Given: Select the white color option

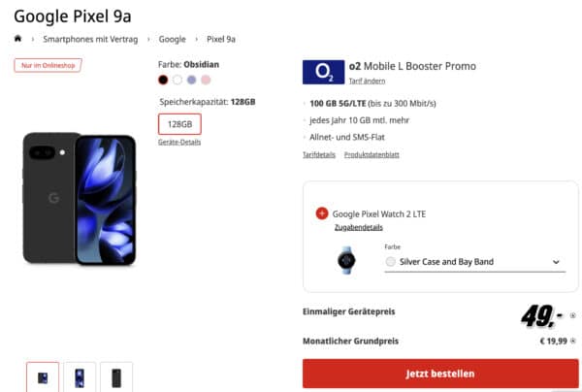Looking at the screenshot, I should click(x=178, y=80).
